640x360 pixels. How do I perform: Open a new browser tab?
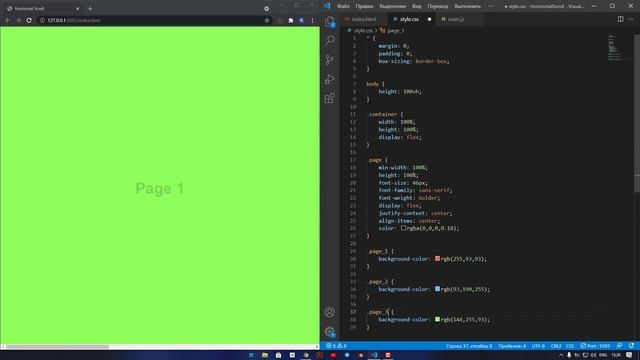pos(90,8)
